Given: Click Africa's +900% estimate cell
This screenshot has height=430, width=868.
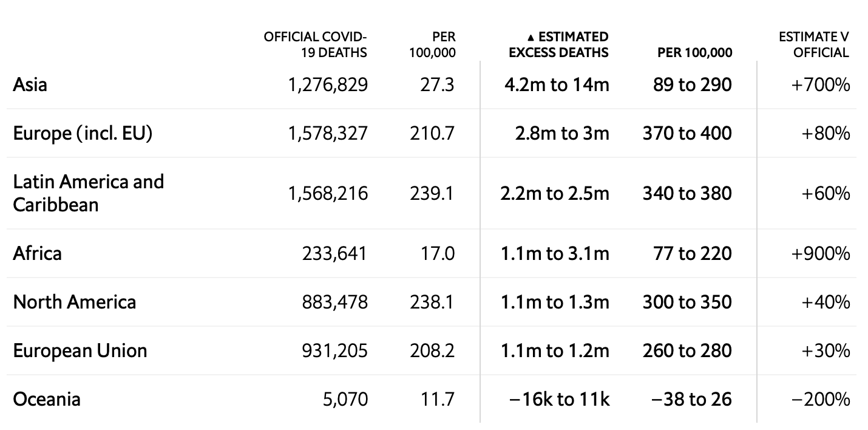Looking at the screenshot, I should [x=821, y=253].
